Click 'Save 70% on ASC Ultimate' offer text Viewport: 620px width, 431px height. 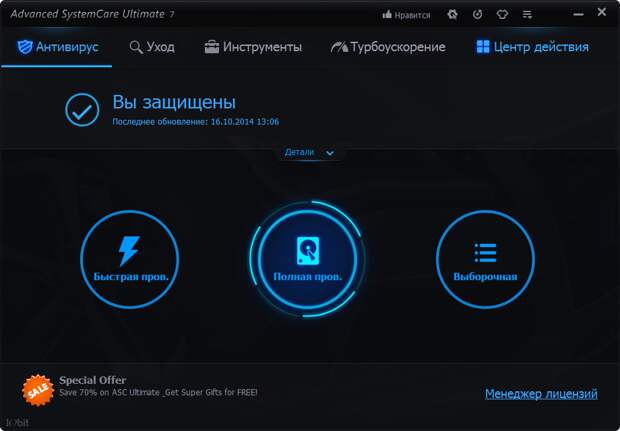coord(158,393)
